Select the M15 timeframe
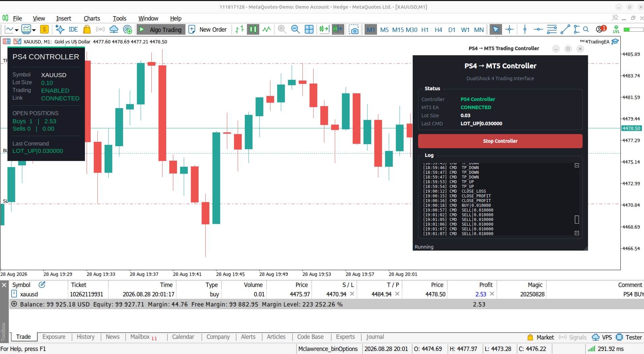644x354 pixels. [x=398, y=30]
